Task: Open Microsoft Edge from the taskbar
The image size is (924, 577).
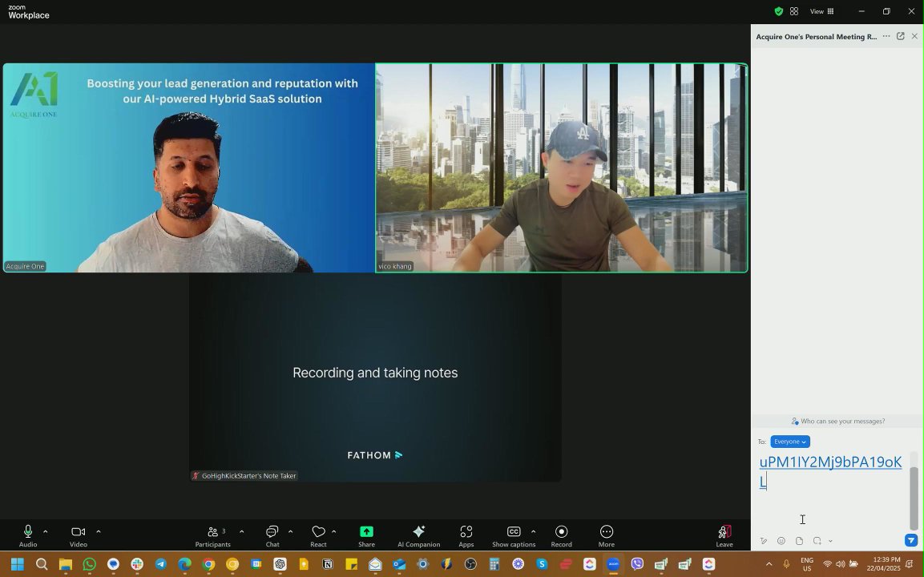Action: [x=184, y=565]
